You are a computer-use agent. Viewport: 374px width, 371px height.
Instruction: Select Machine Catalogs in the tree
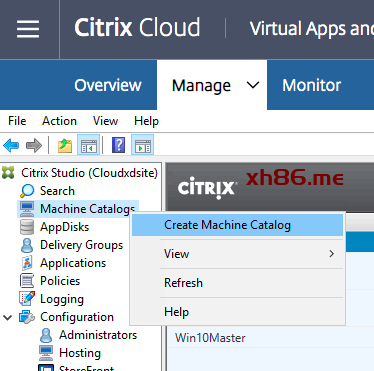point(87,209)
